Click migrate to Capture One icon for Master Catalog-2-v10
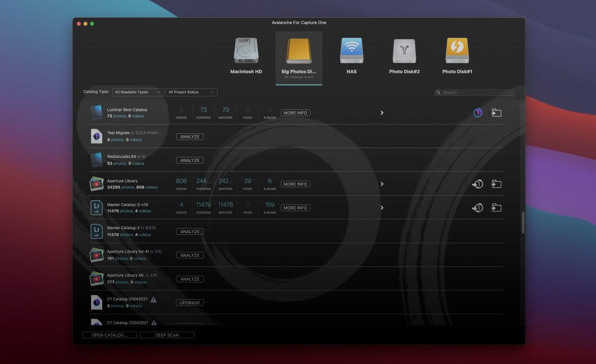Screen dimensions: 596x364 477,208
